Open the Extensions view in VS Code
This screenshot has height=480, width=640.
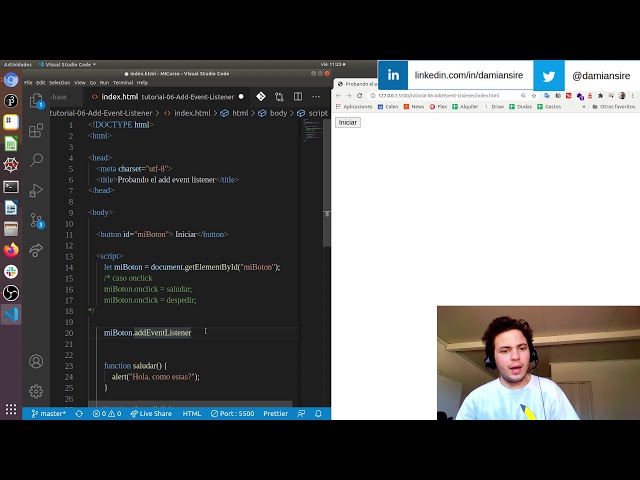coord(36,131)
